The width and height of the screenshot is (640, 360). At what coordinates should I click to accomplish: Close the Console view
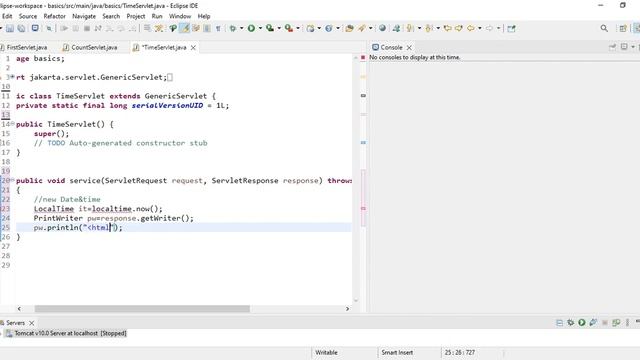pyautogui.click(x=409, y=48)
